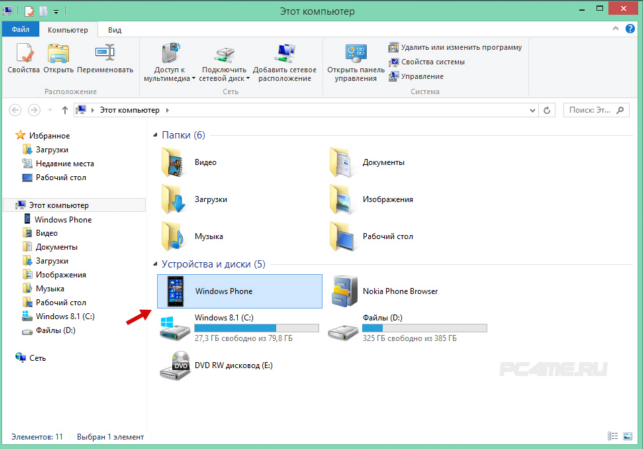Click Удалить или изменить программу

(455, 48)
